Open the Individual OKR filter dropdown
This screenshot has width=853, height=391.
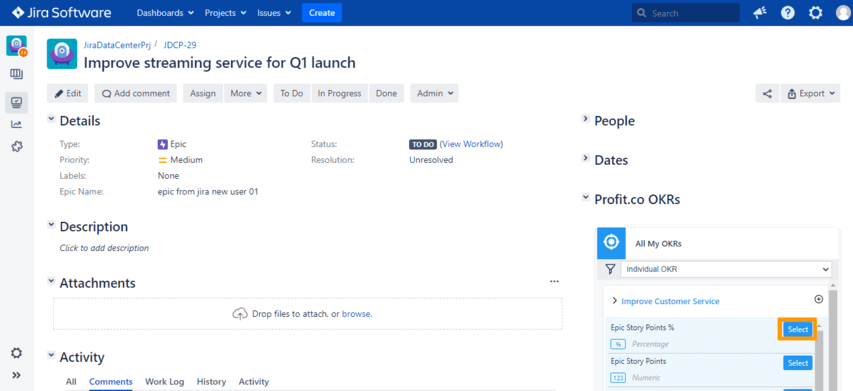click(726, 269)
